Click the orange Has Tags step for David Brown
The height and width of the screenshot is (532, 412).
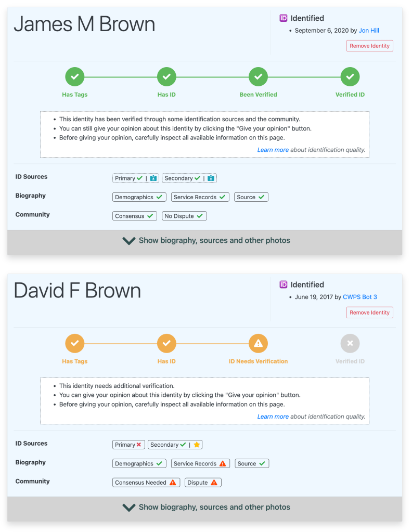pyautogui.click(x=75, y=343)
